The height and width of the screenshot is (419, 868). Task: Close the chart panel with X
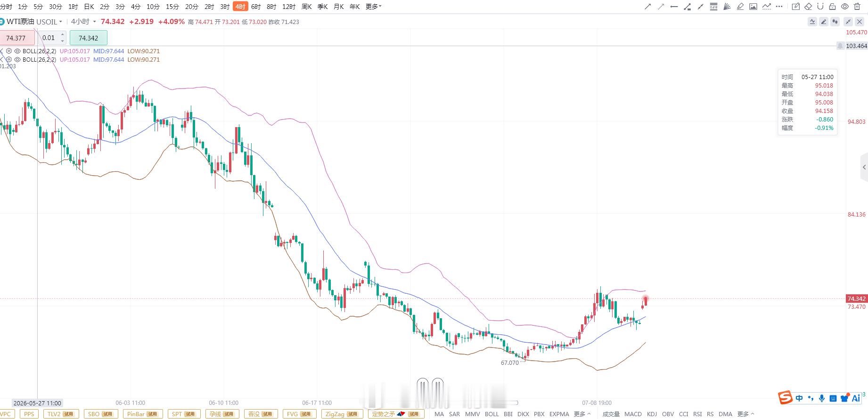(x=860, y=22)
